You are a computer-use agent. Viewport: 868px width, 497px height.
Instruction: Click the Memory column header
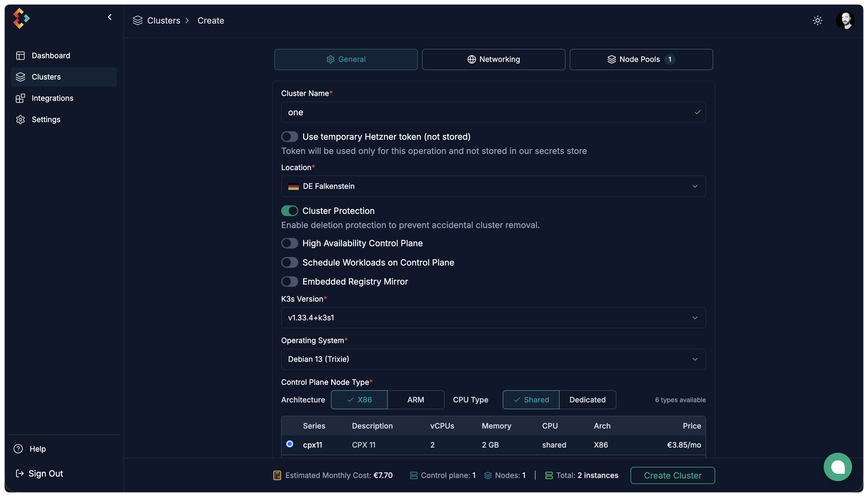click(496, 426)
